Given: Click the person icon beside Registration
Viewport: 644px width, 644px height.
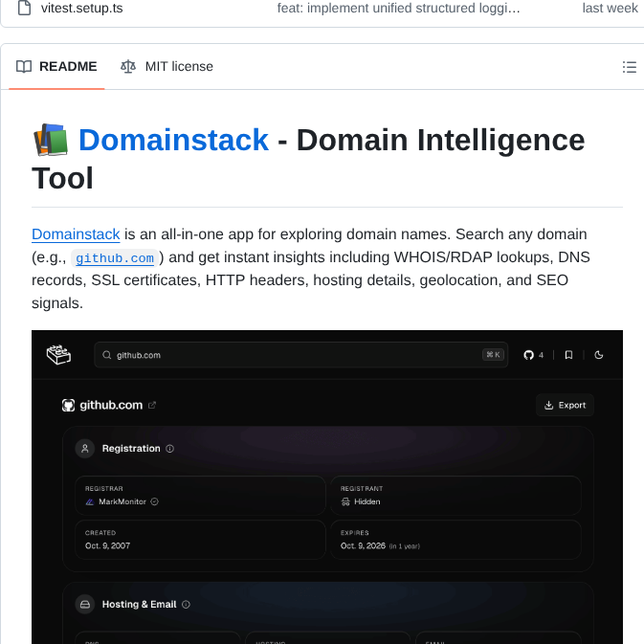Looking at the screenshot, I should click(x=85, y=449).
